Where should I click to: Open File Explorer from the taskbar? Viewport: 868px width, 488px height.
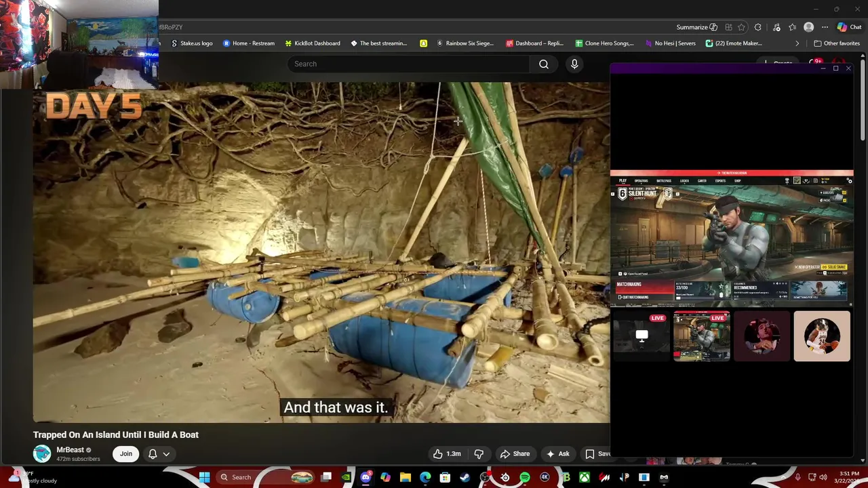[x=406, y=477]
